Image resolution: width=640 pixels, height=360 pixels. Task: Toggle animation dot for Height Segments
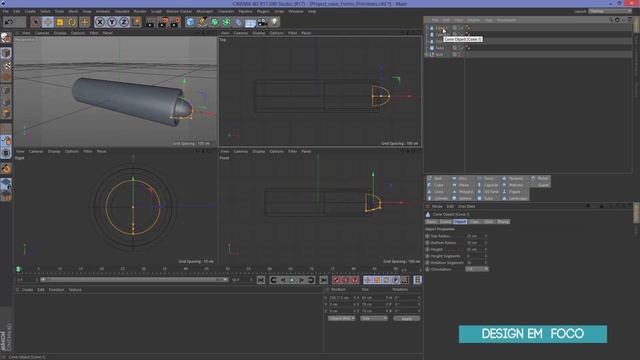(x=427, y=256)
